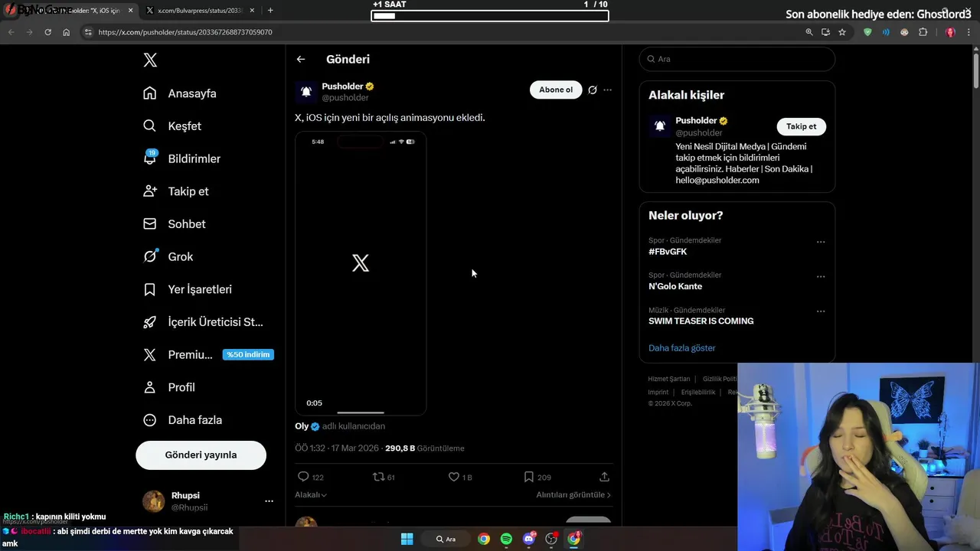The width and height of the screenshot is (980, 551).
Task: Click the install app icon in address bar
Action: tap(825, 32)
